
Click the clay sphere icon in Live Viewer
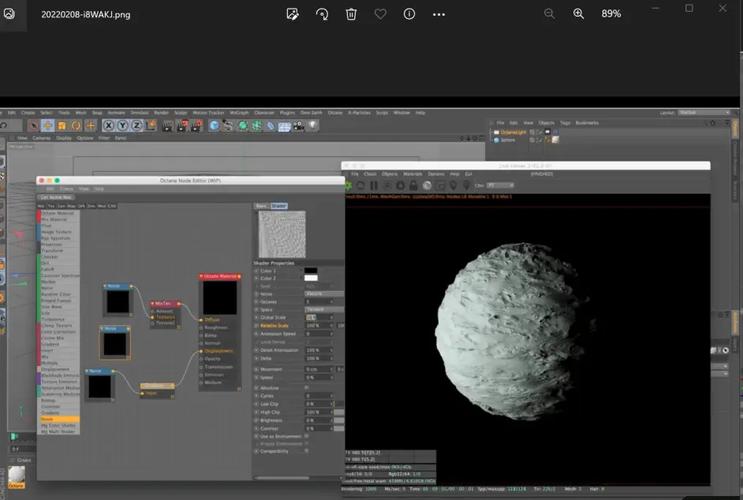427,185
